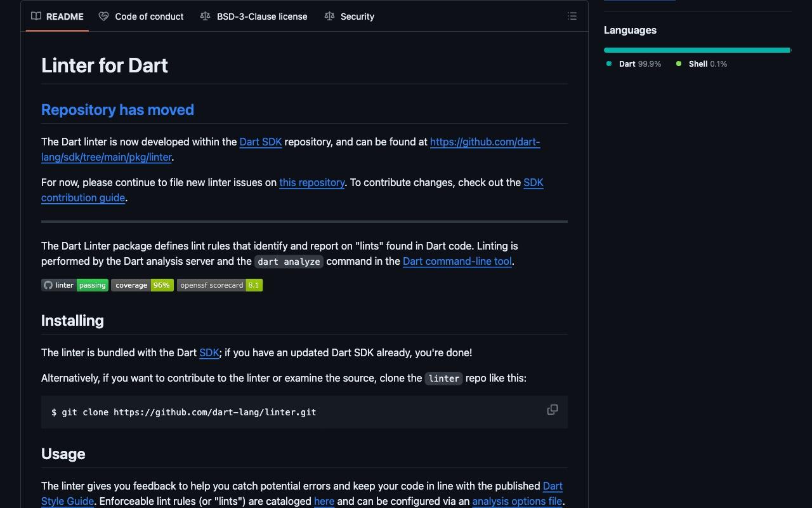This screenshot has width=812, height=508.
Task: Click the git clone command text
Action: 184,412
